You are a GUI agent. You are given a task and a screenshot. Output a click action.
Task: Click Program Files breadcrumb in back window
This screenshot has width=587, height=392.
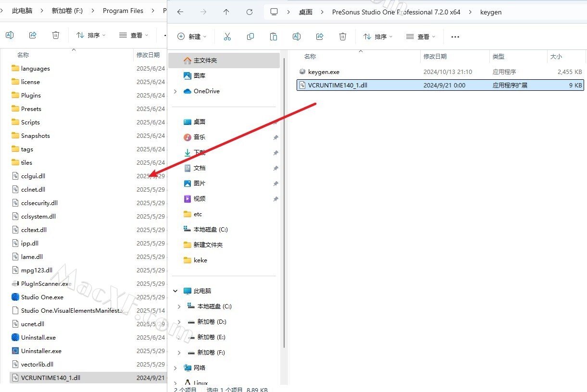pos(123,11)
